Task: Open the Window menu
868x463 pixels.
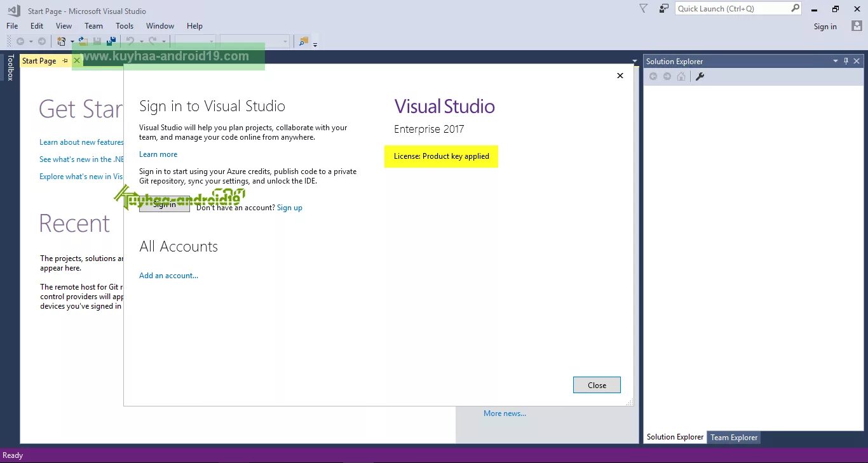Action: [160, 26]
